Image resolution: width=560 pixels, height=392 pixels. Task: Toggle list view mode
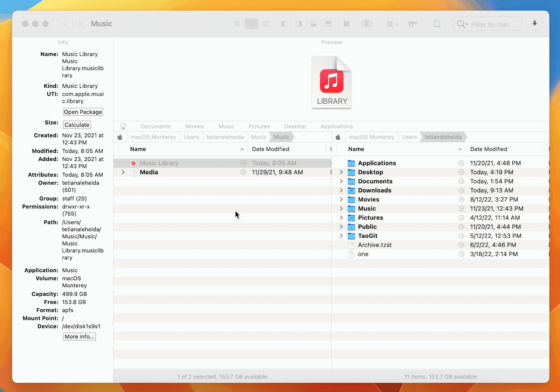pyautogui.click(x=251, y=23)
